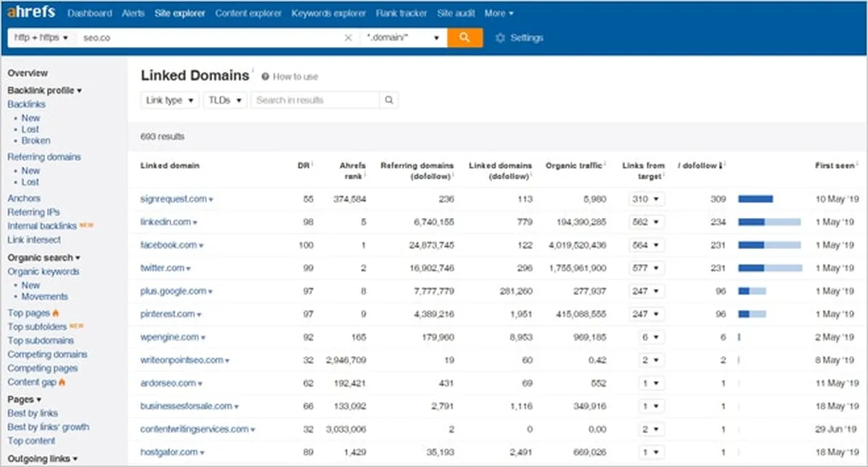868x467 pixels.
Task: Click the hostgator.com domain link
Action: click(x=169, y=453)
